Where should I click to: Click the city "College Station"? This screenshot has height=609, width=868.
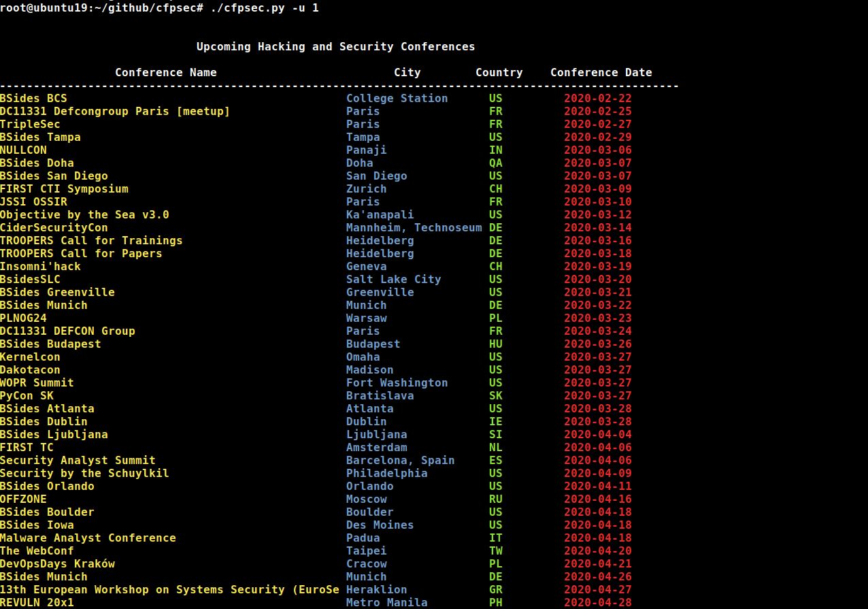(x=397, y=98)
